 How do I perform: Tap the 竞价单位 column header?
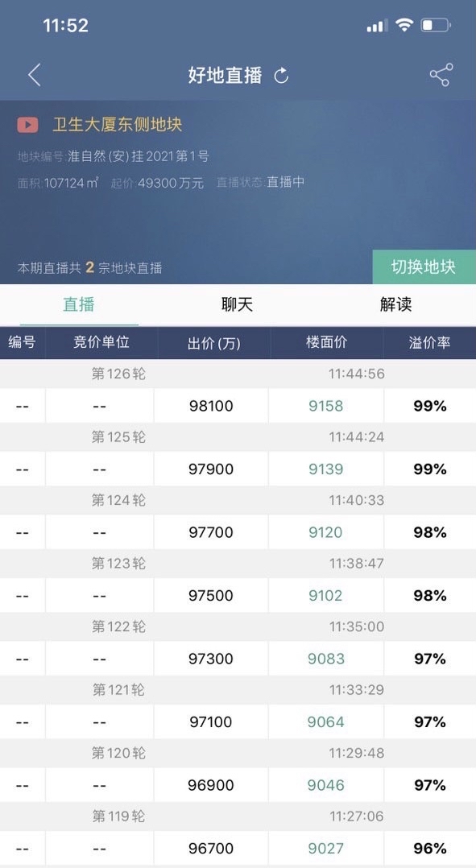[x=101, y=343]
